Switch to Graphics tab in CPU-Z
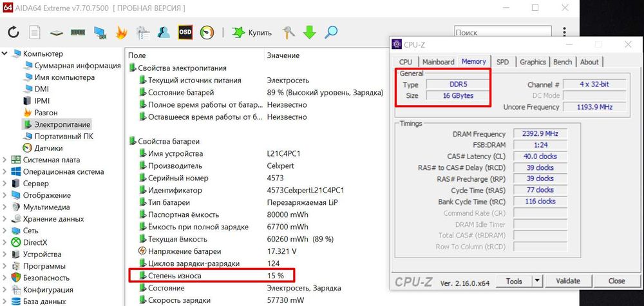 [533, 62]
